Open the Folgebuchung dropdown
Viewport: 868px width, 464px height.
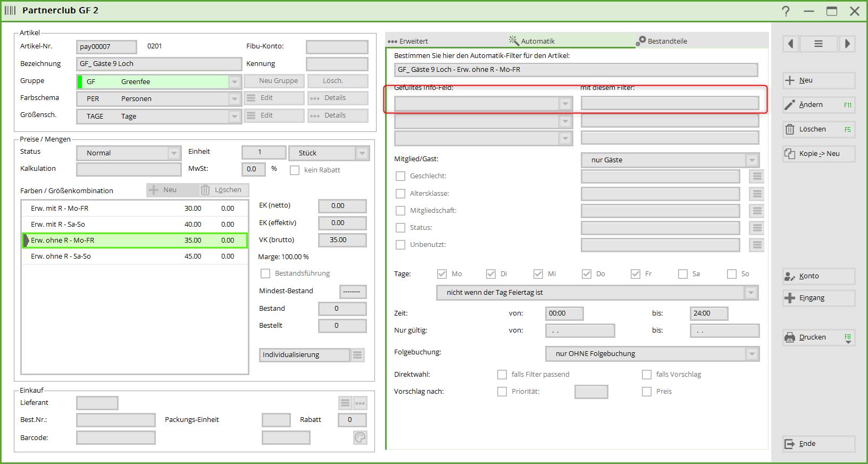click(x=752, y=354)
